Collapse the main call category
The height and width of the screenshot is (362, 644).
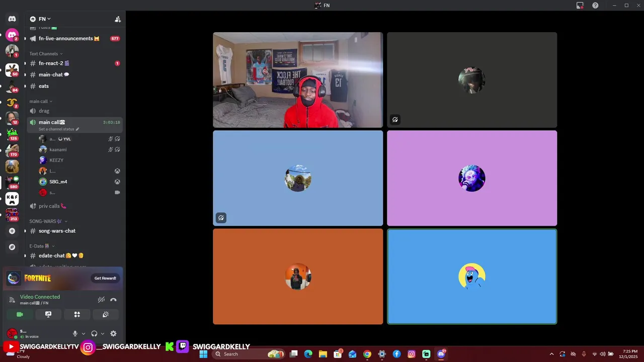coord(41,102)
